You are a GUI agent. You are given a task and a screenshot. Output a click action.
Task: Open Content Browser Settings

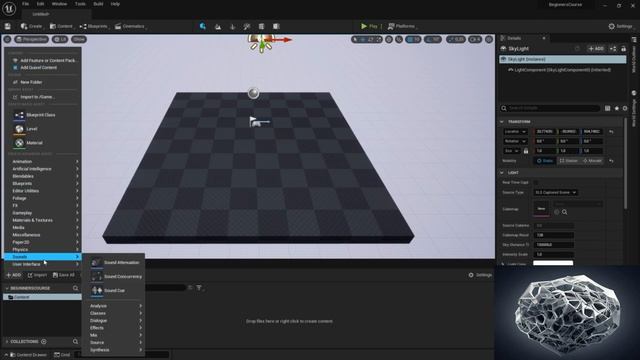[480, 275]
